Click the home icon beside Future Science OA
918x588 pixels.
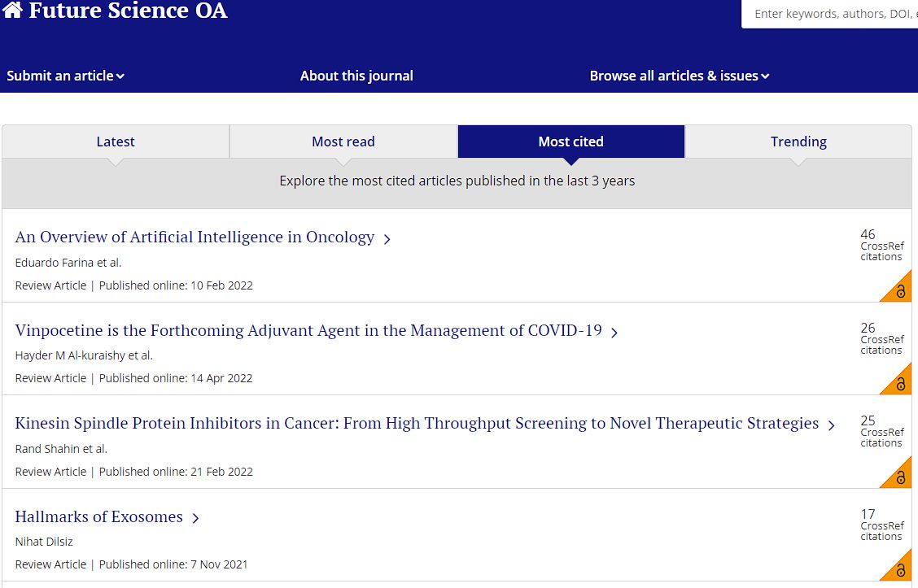click(12, 10)
